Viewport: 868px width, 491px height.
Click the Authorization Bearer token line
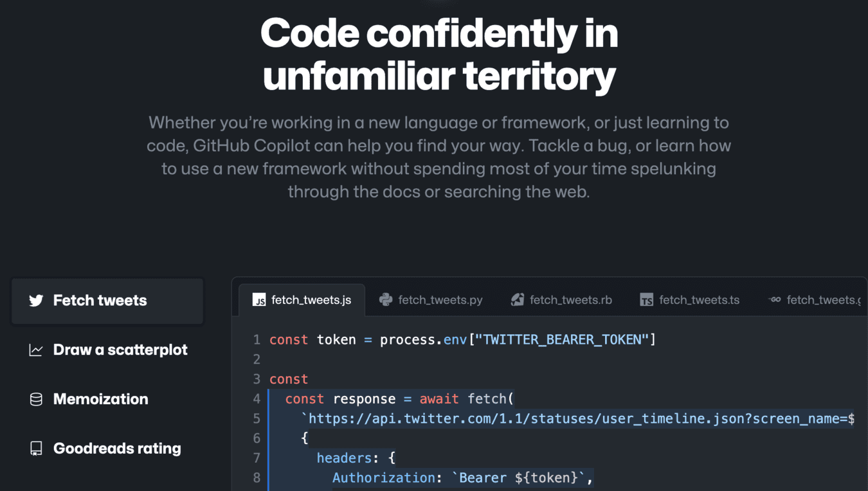(462, 478)
